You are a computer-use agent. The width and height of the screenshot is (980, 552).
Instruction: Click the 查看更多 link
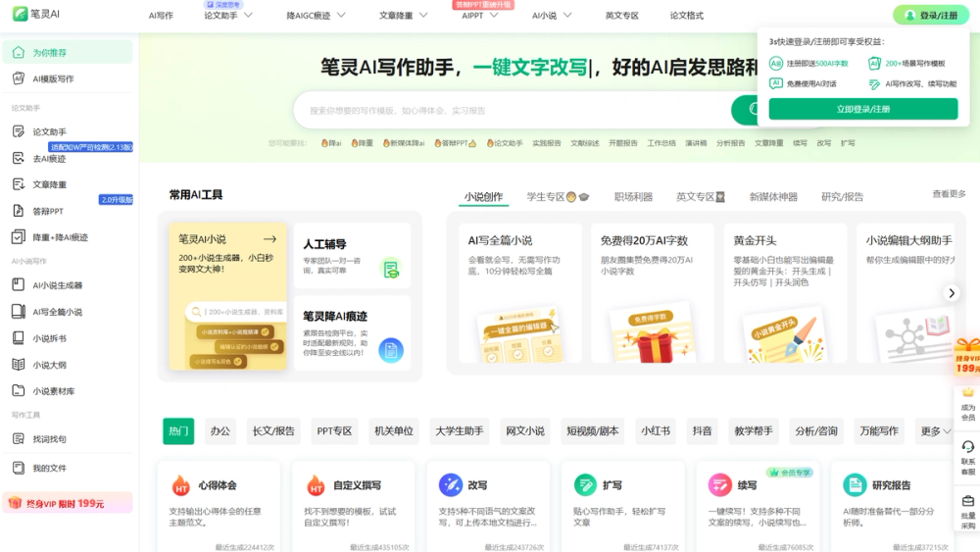click(949, 194)
